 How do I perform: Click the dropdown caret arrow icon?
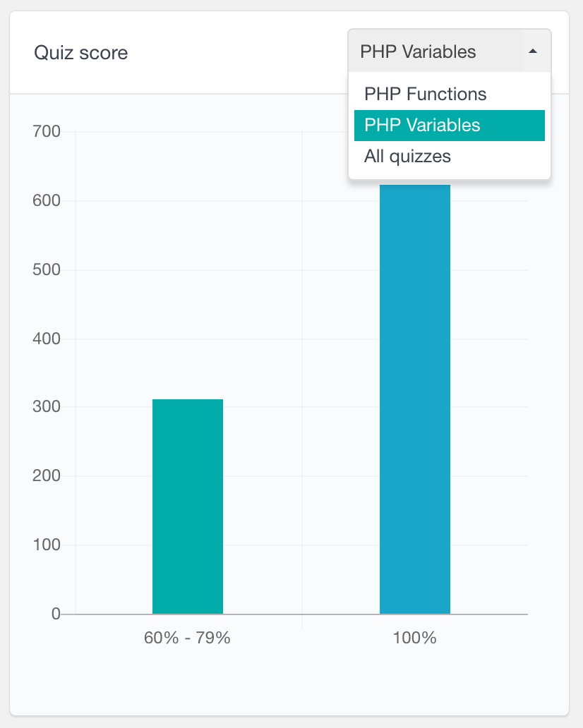point(533,51)
